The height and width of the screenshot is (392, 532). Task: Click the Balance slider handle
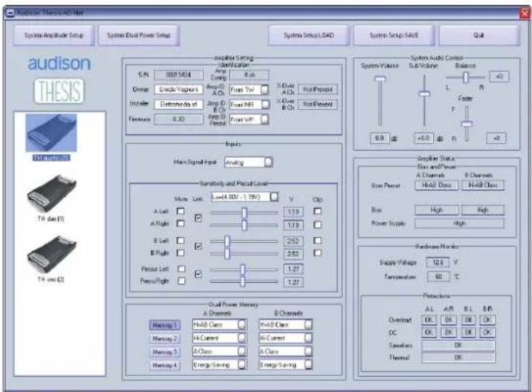tap(466, 78)
